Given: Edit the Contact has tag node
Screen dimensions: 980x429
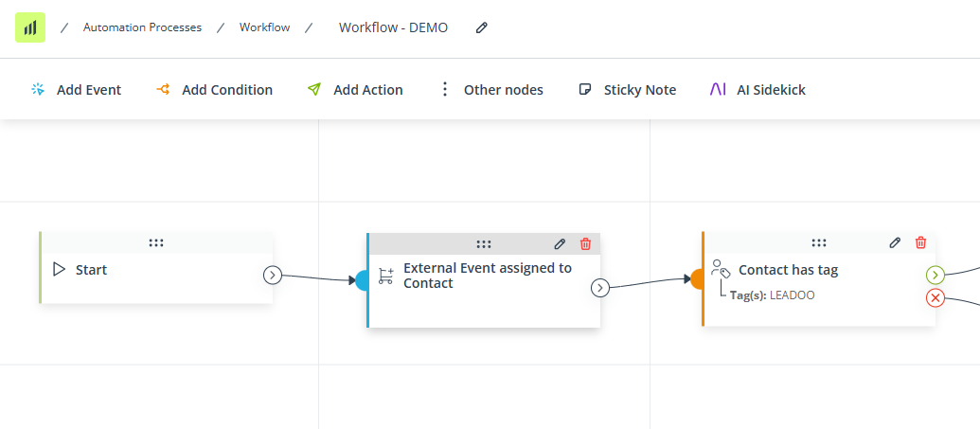Looking at the screenshot, I should pos(895,242).
